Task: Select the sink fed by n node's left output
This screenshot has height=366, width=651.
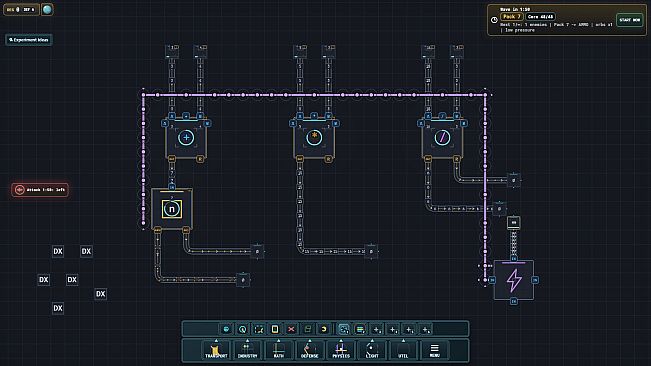Action: (243, 280)
